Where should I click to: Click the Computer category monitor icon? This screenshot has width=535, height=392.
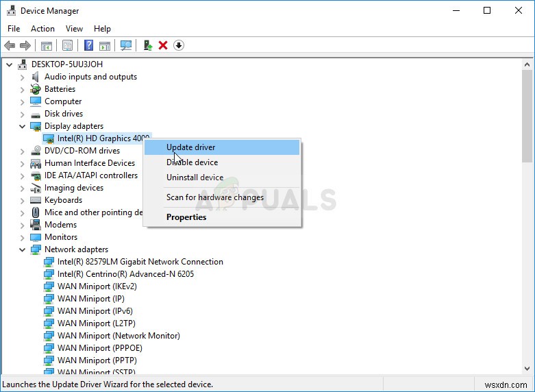[x=36, y=101]
